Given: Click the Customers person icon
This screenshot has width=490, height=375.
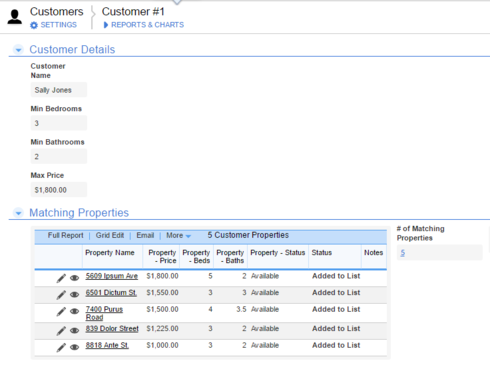Looking at the screenshot, I should 15,17.
